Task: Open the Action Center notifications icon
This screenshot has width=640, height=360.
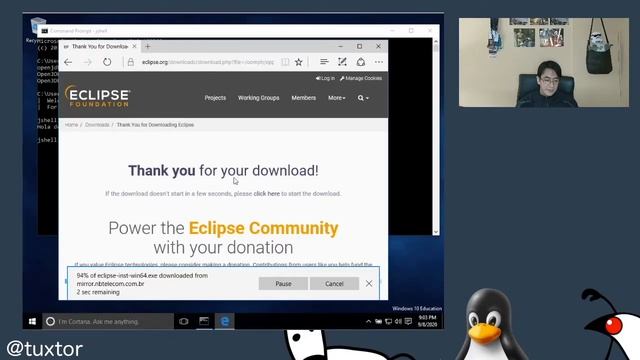Action: point(408,322)
